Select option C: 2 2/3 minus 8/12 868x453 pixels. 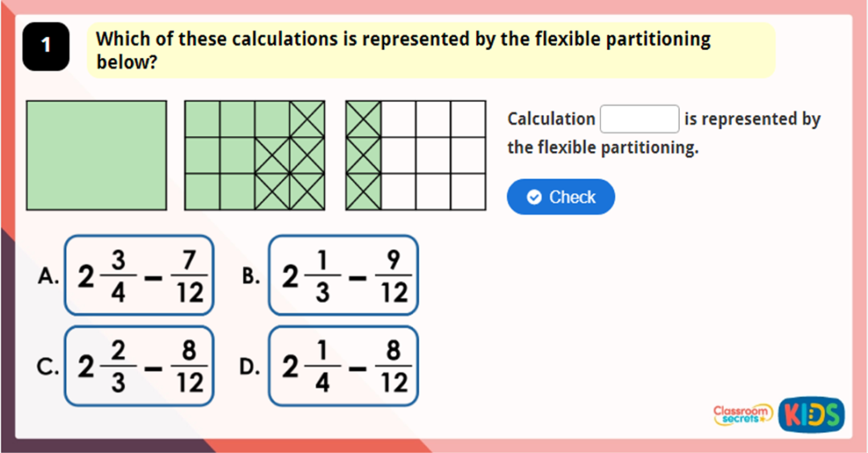click(x=139, y=366)
